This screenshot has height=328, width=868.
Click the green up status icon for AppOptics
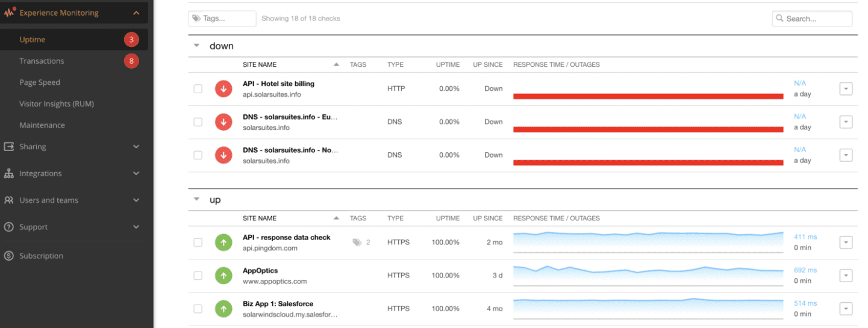coord(223,276)
